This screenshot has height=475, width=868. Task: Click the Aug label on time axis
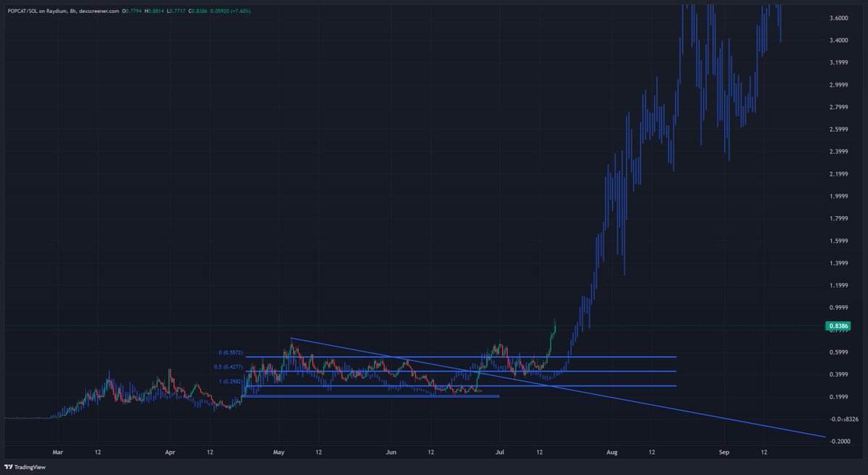[x=613, y=451]
